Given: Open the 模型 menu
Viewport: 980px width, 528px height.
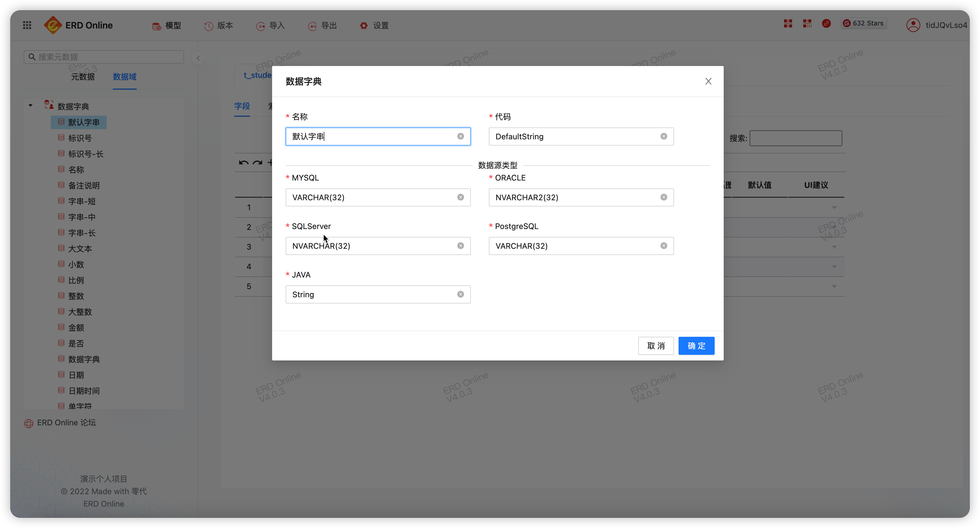Looking at the screenshot, I should point(166,25).
